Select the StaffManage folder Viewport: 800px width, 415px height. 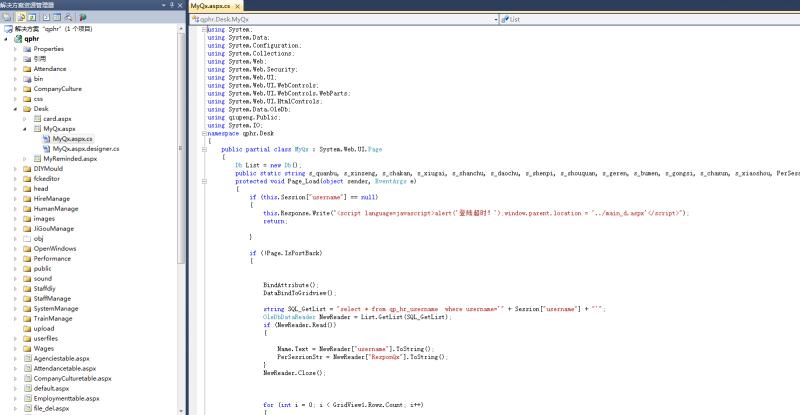[x=52, y=299]
